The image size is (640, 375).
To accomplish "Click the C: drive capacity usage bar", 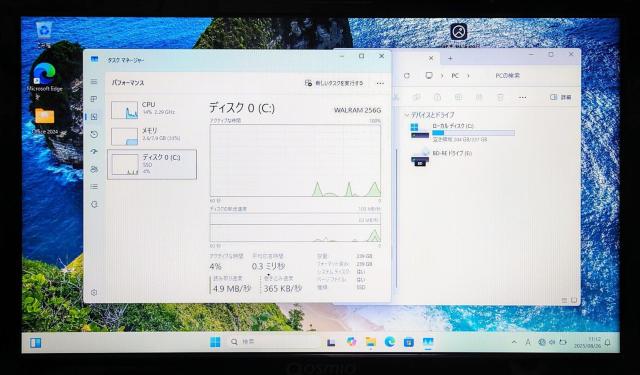I will 473,133.
